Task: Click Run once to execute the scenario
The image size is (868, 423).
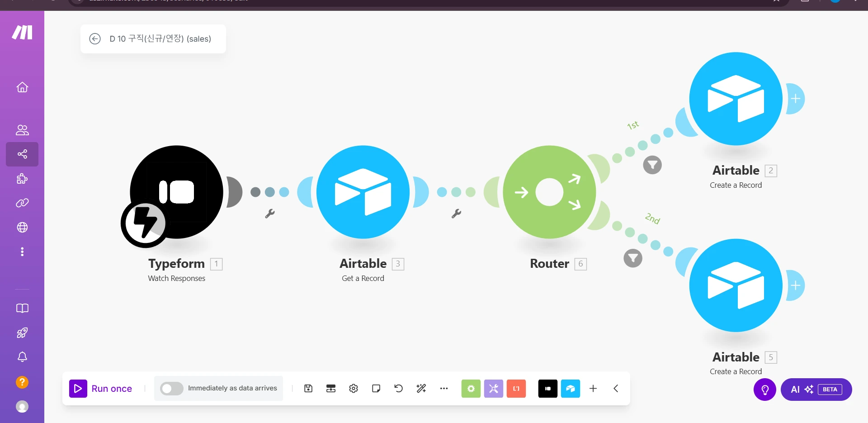Action: [x=101, y=388]
